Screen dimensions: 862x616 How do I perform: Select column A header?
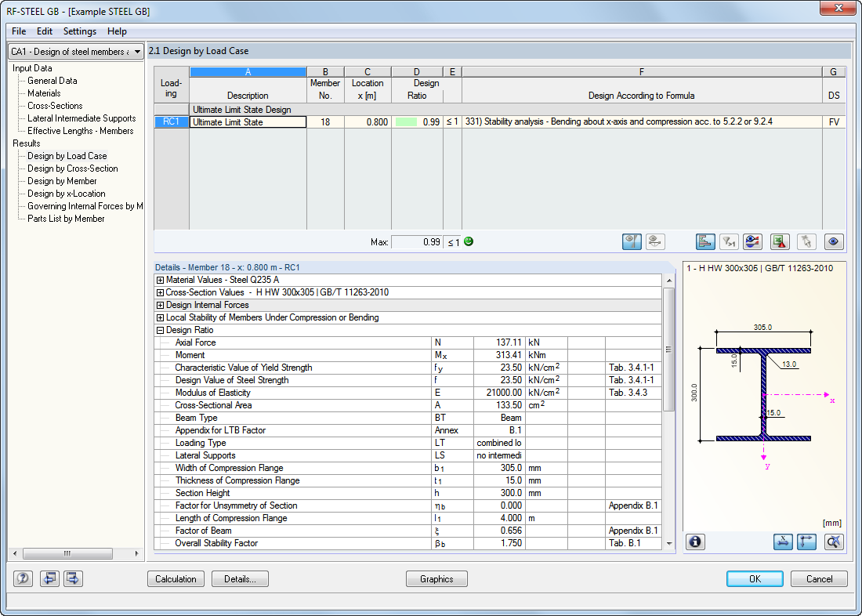[x=248, y=72]
